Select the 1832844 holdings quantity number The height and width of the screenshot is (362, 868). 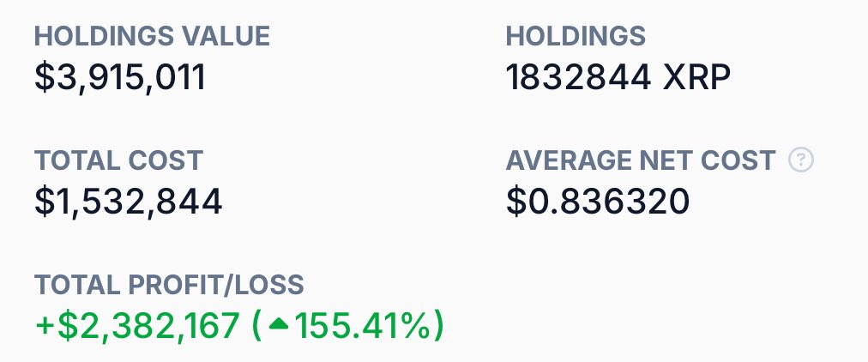[x=580, y=78]
